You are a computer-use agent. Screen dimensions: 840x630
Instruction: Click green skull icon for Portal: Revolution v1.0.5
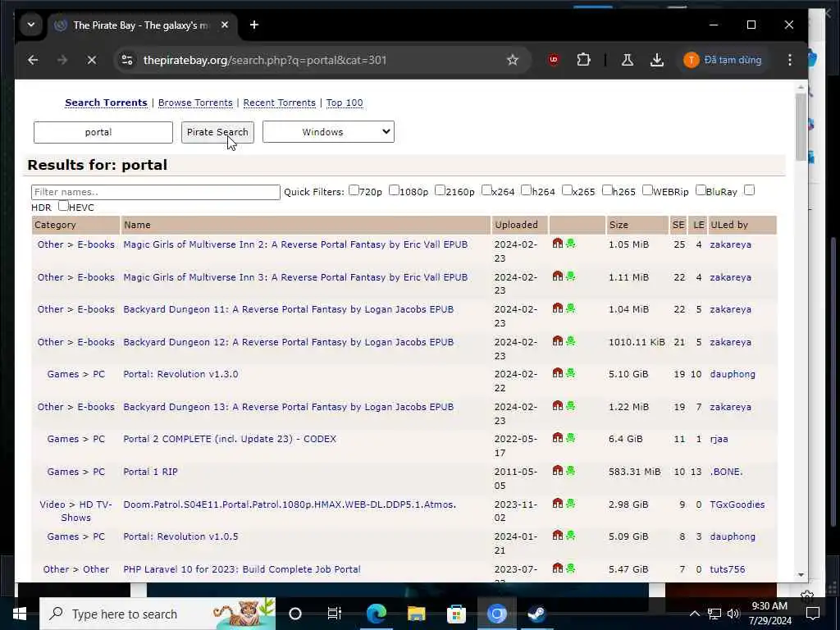pos(571,535)
